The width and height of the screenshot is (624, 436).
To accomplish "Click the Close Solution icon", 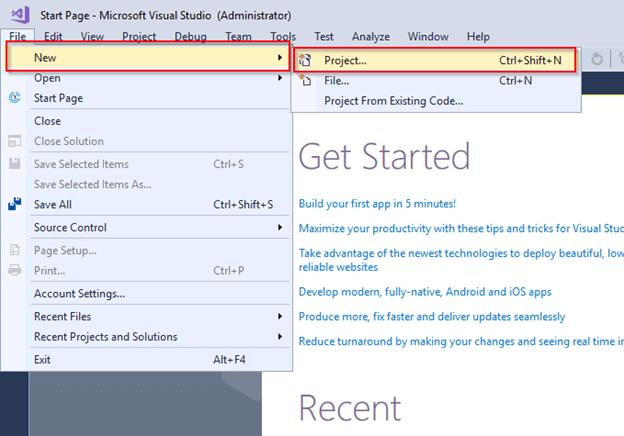I will (15, 141).
